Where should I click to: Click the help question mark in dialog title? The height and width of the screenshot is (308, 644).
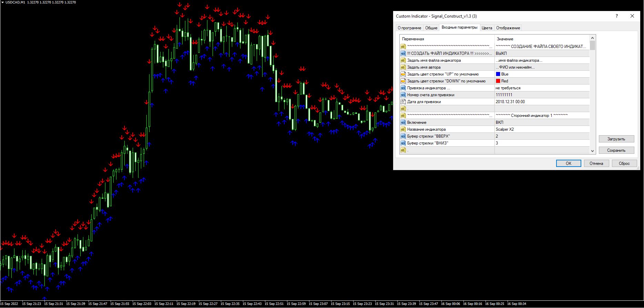617,16
